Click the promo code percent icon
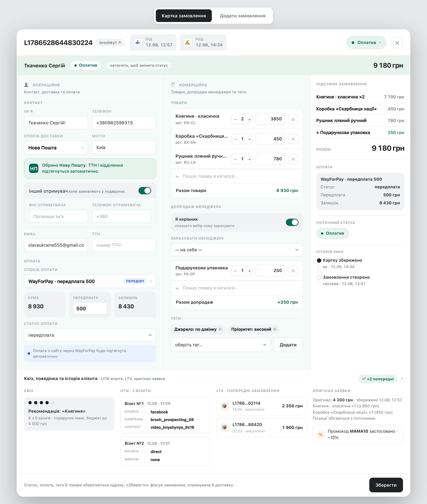 click(x=321, y=434)
